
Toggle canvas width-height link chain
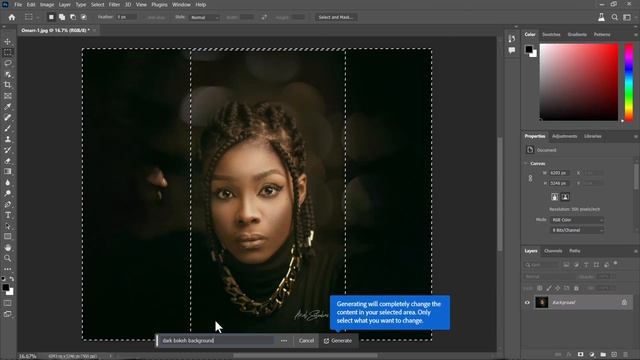tap(530, 178)
